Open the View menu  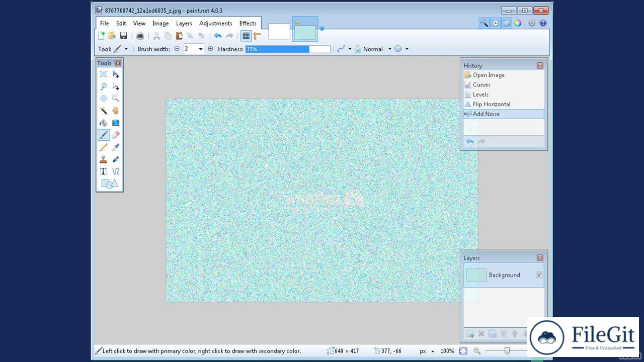pyautogui.click(x=139, y=23)
